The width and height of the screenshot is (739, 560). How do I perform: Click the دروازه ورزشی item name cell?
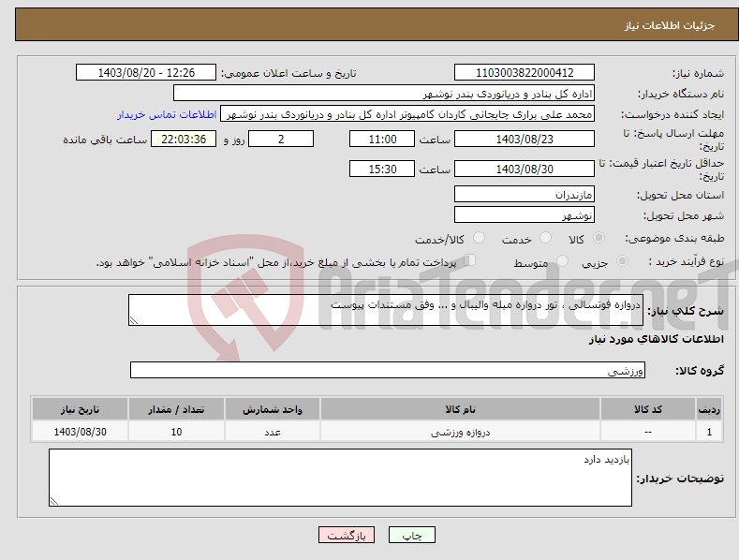[x=460, y=432]
